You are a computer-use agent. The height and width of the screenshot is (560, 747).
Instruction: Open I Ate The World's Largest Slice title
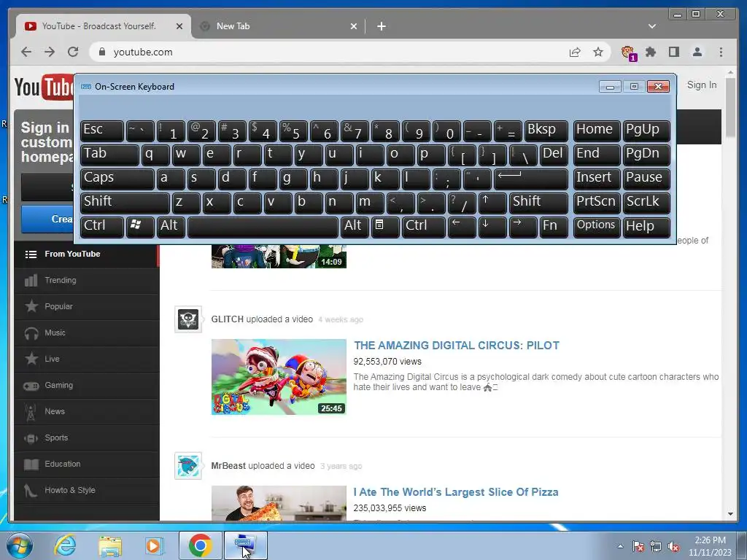pyautogui.click(x=455, y=492)
